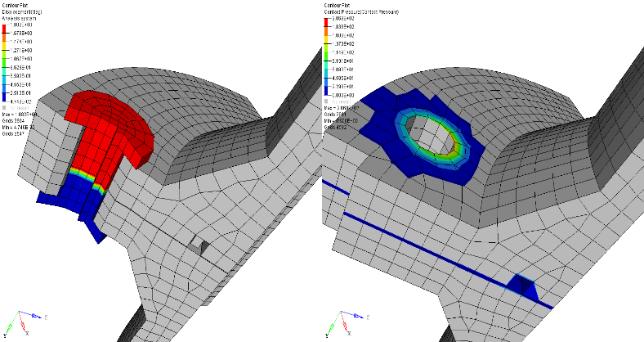
Task: Pick the red band of the displacement legend
Action: coord(5,29)
